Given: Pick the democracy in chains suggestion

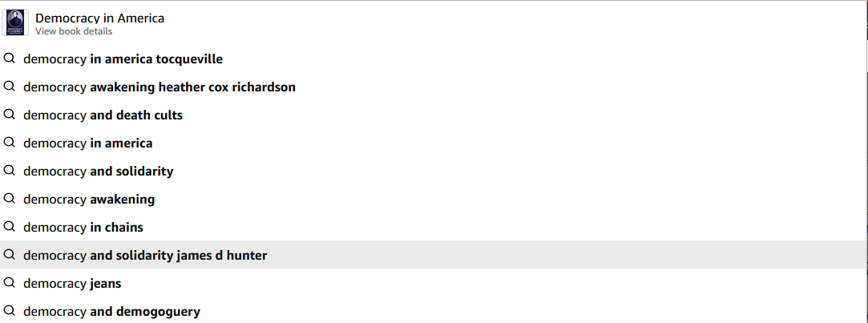Looking at the screenshot, I should point(434,227).
